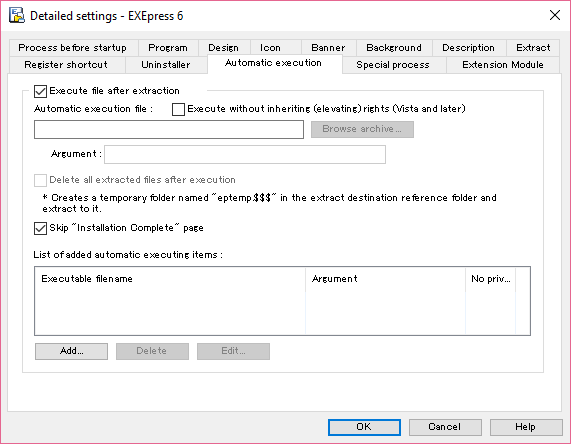
Task: Switch to the Program tab
Action: pos(168,48)
